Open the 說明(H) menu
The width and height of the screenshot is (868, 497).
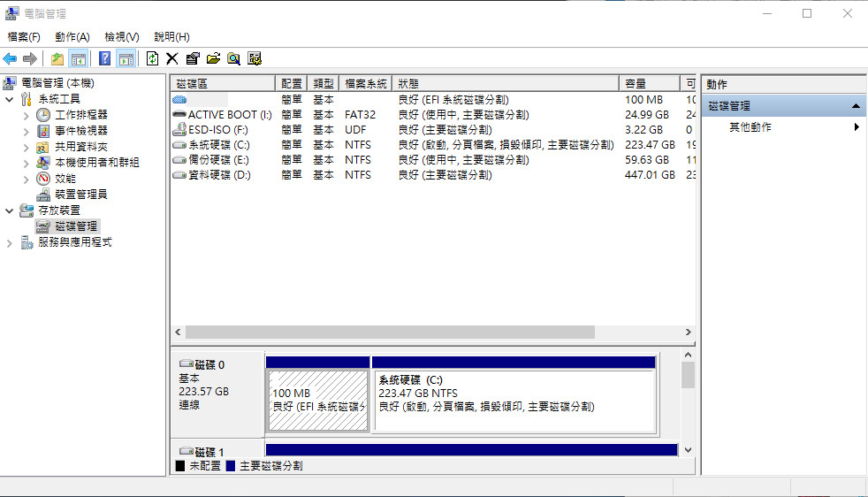pos(171,36)
